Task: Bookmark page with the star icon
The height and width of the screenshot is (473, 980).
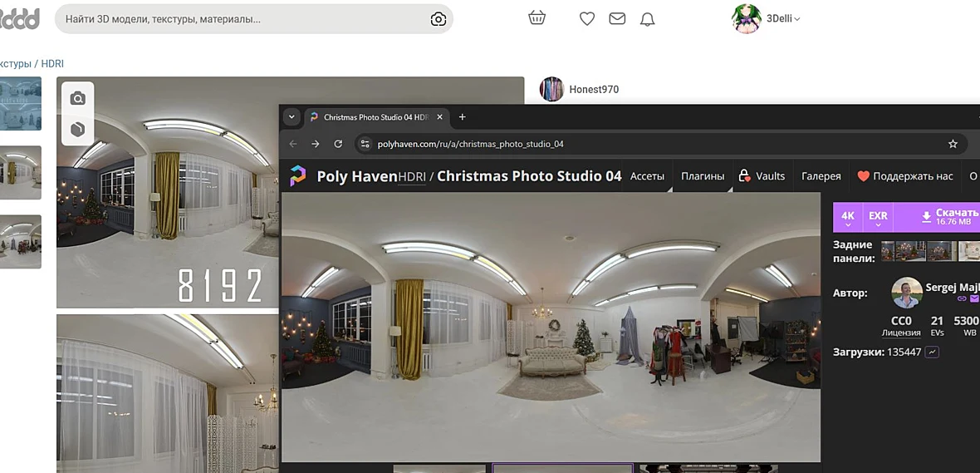Action: [953, 144]
